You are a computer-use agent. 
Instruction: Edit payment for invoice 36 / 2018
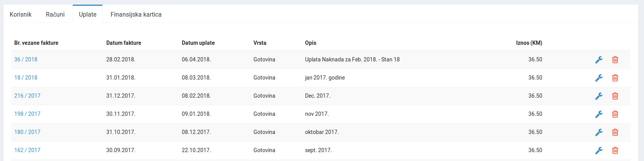click(x=599, y=60)
